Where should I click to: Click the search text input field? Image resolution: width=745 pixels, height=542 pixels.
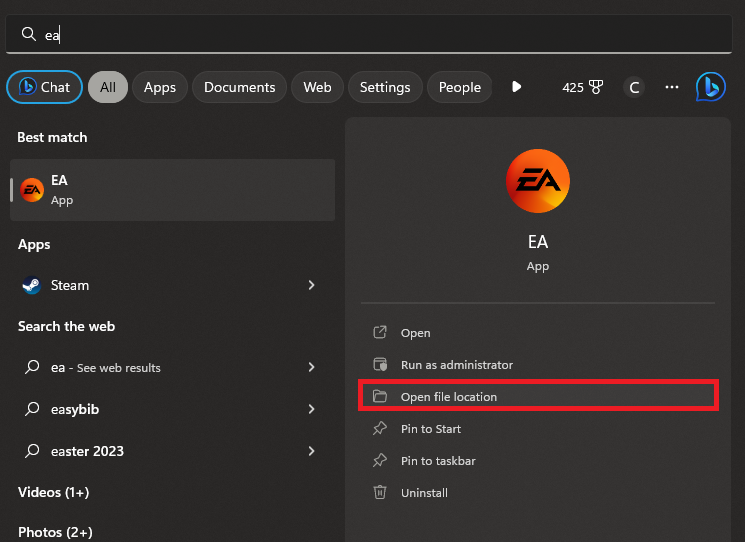click(380, 34)
